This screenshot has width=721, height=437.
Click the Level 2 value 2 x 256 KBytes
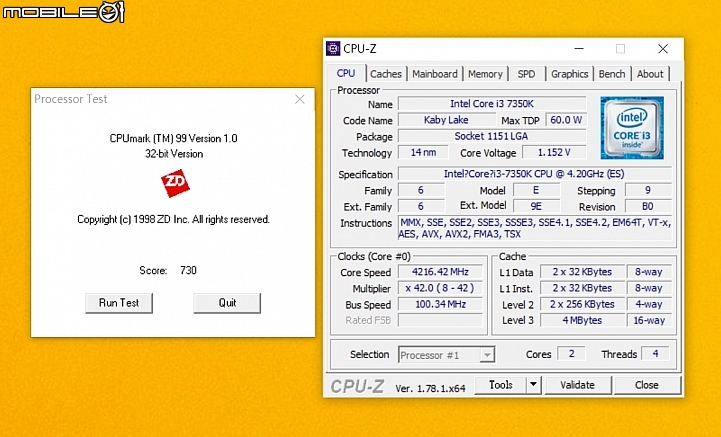pos(582,304)
